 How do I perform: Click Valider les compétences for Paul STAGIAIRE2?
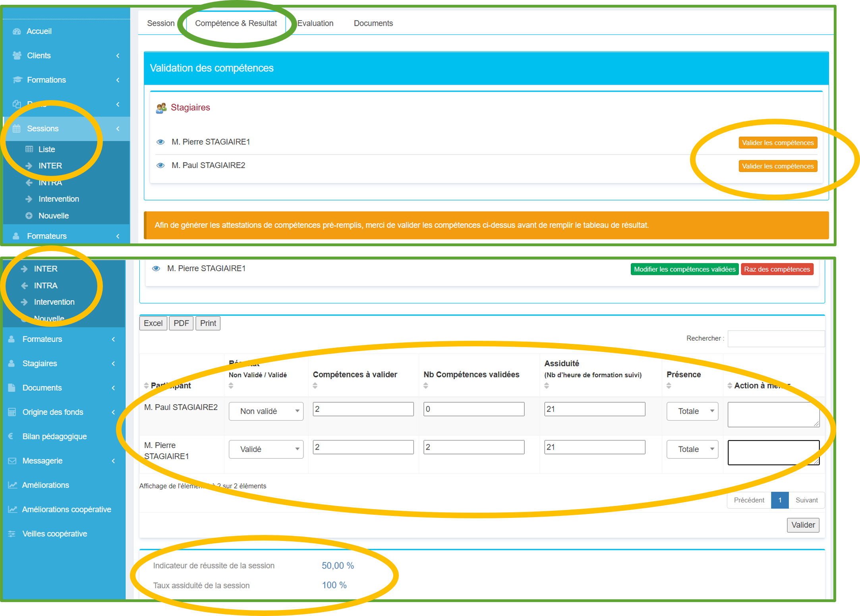click(777, 166)
